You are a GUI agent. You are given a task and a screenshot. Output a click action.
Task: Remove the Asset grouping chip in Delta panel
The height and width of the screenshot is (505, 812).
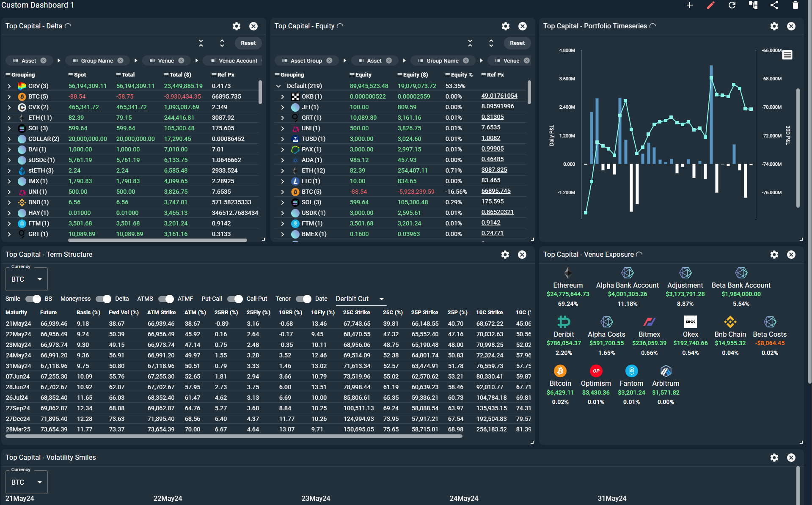click(43, 60)
